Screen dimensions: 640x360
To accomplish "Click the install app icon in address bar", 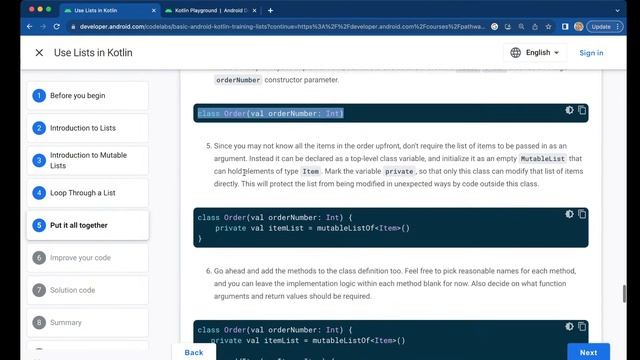I will click(508, 27).
